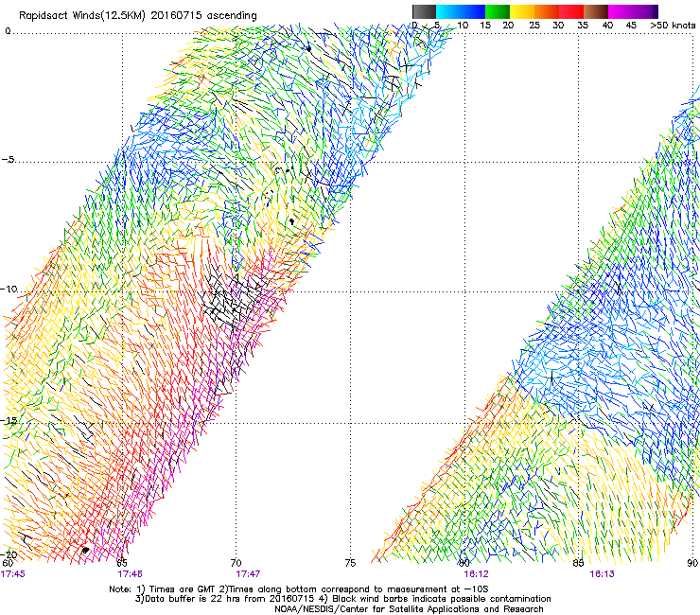Click the '17:45' swath time label
The height and width of the screenshot is (615, 700).
click(13, 573)
